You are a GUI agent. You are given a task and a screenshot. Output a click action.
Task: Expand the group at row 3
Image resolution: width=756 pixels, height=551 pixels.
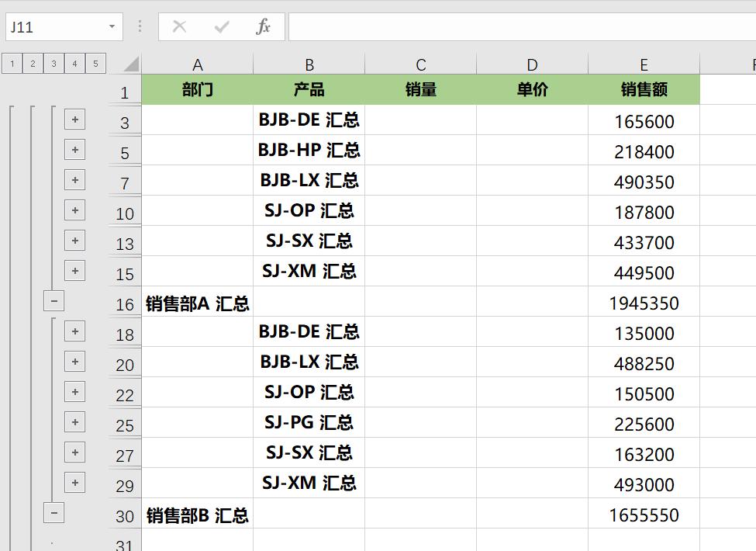click(74, 120)
